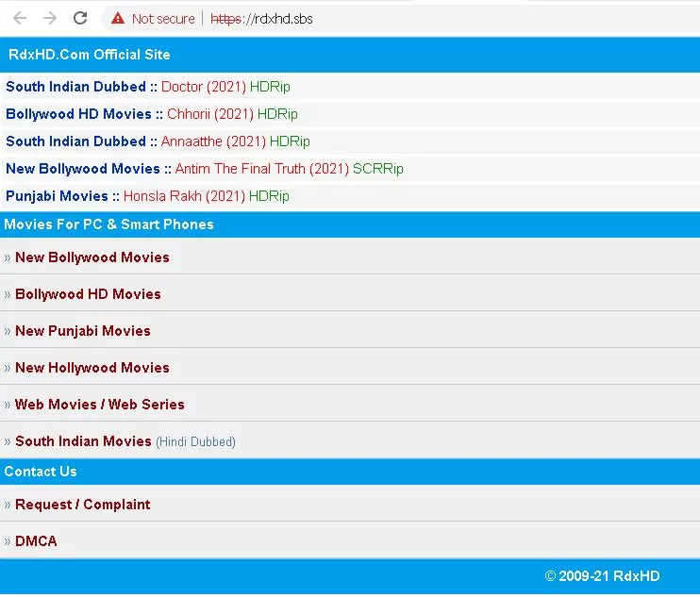Viewport: 700px width, 597px height.
Task: Open New Punjabi Movies category
Action: pos(83,331)
